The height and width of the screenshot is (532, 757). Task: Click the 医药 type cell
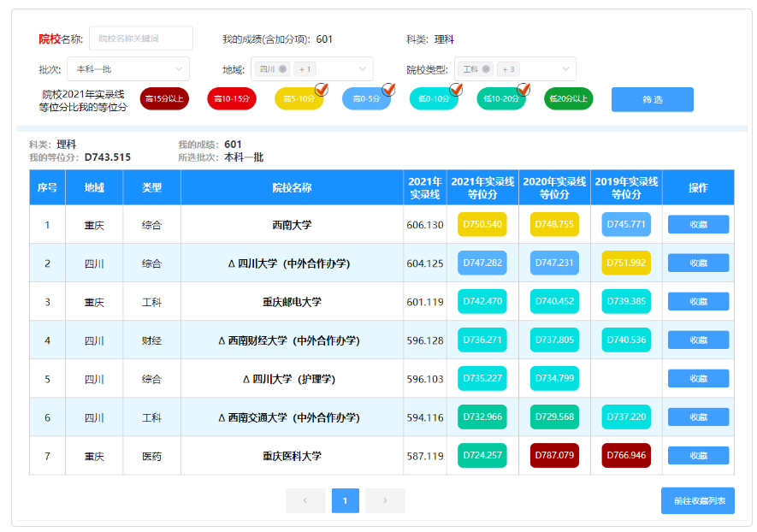(x=151, y=456)
